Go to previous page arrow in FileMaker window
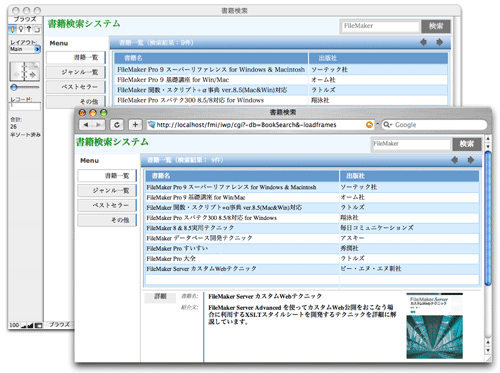500x373 pixels. [423, 42]
